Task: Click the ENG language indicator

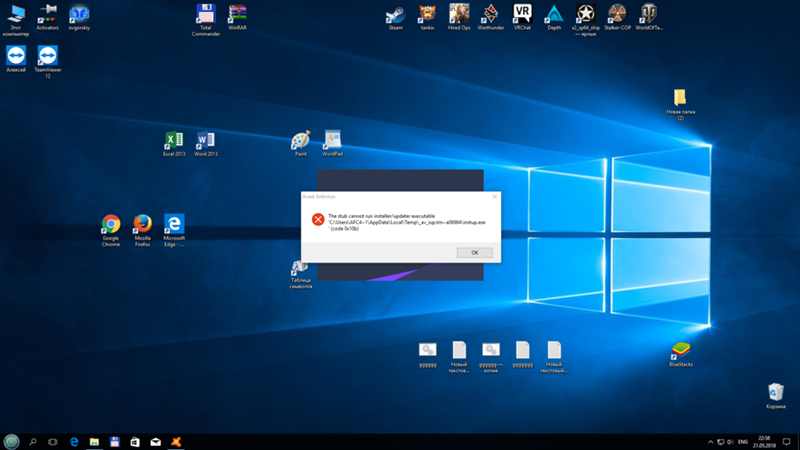Action: [x=743, y=442]
